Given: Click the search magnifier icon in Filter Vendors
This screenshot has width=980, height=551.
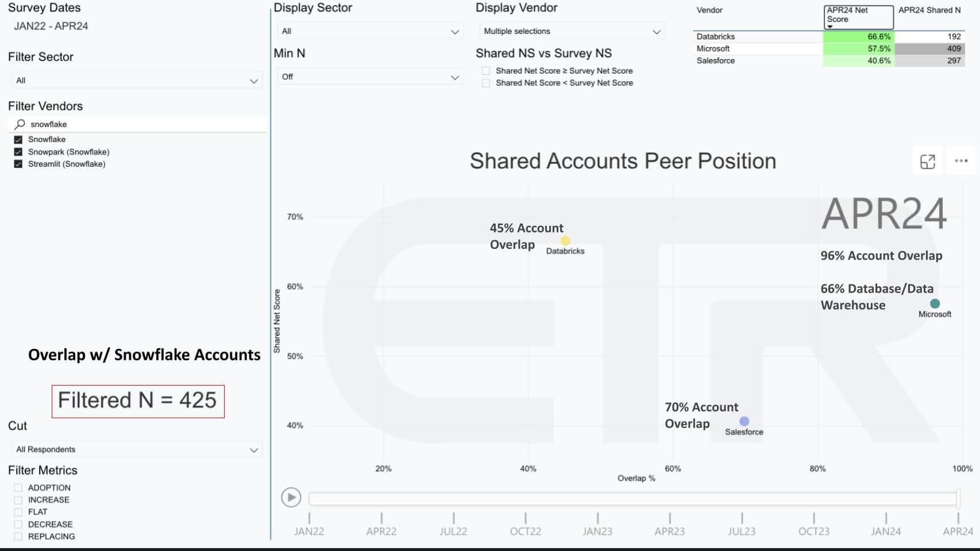Looking at the screenshot, I should click(20, 124).
